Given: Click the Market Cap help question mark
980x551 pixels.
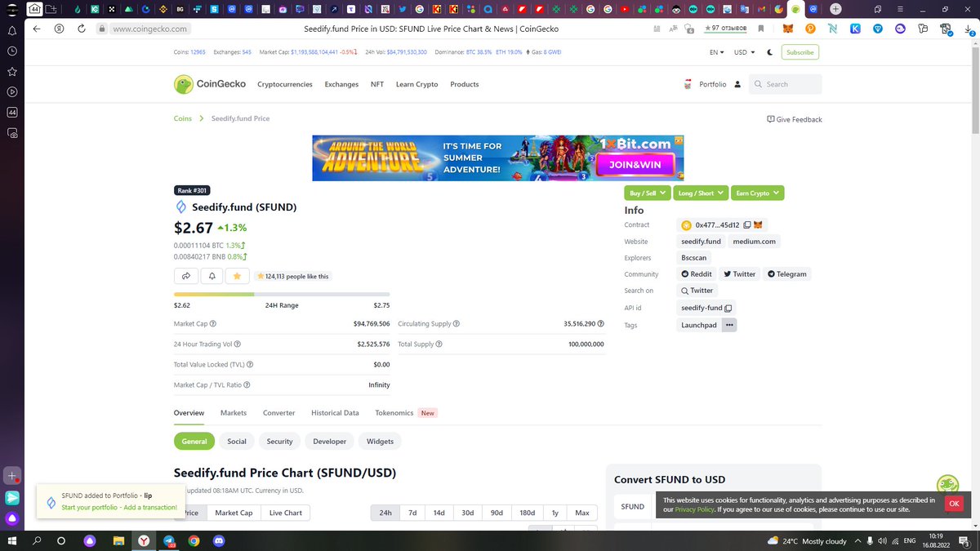Looking at the screenshot, I should pyautogui.click(x=213, y=324).
